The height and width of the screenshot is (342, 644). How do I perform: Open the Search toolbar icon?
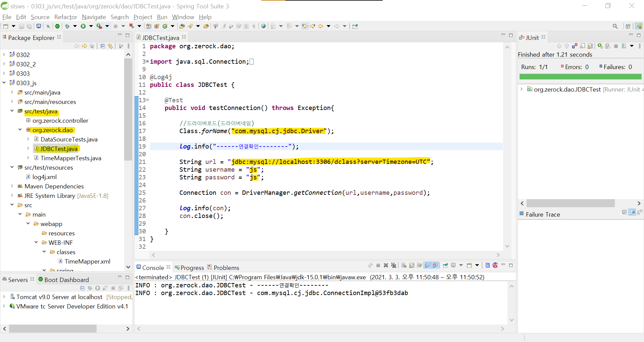point(615,26)
